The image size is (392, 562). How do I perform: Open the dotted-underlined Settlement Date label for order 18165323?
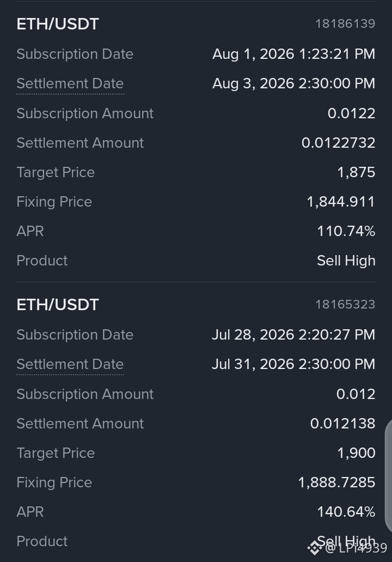[70, 364]
